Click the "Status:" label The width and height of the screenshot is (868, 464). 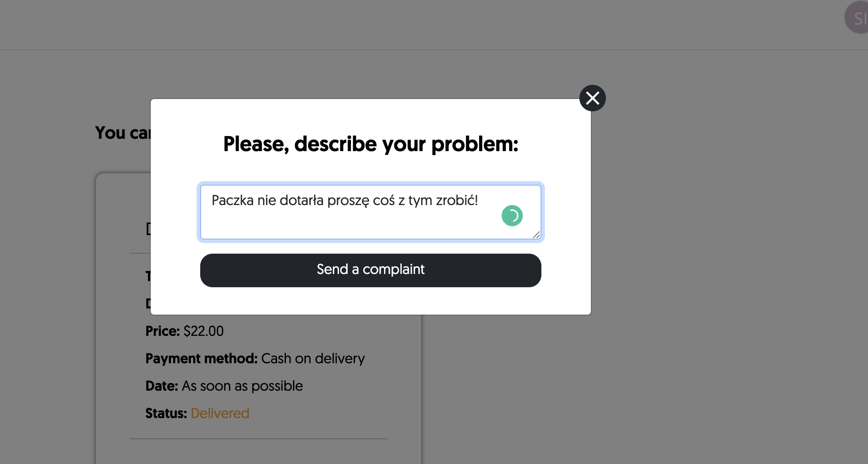click(166, 413)
